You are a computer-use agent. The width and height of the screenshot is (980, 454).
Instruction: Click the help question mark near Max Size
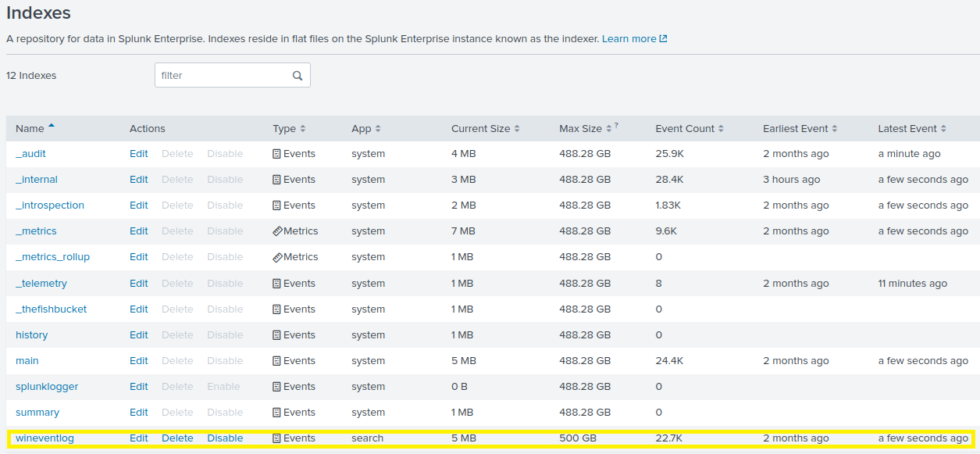coord(616,125)
